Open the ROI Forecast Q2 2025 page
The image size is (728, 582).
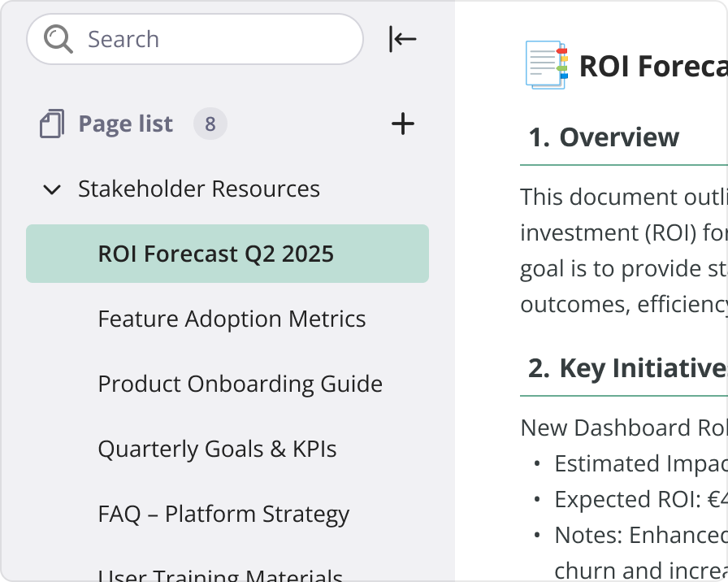pyautogui.click(x=216, y=254)
